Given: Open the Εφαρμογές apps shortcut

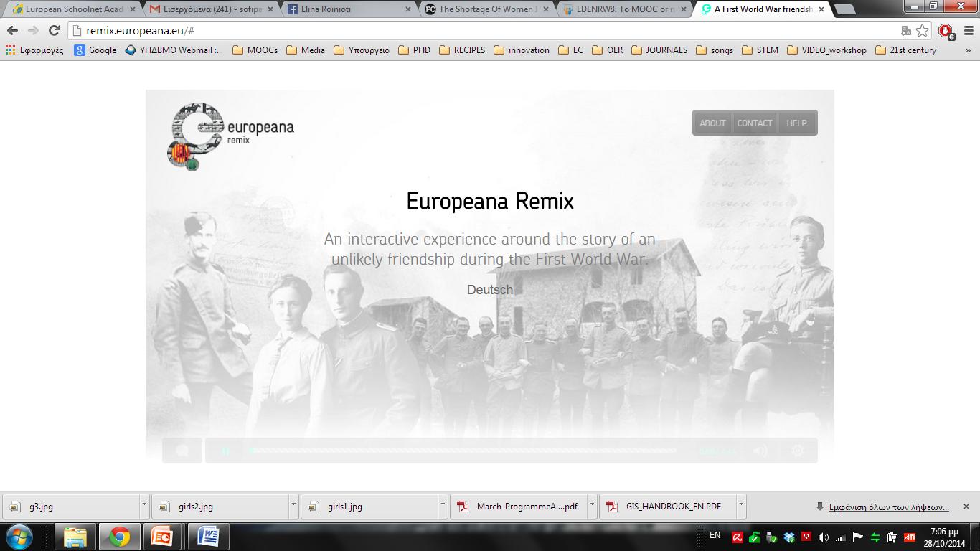Looking at the screenshot, I should pos(34,50).
